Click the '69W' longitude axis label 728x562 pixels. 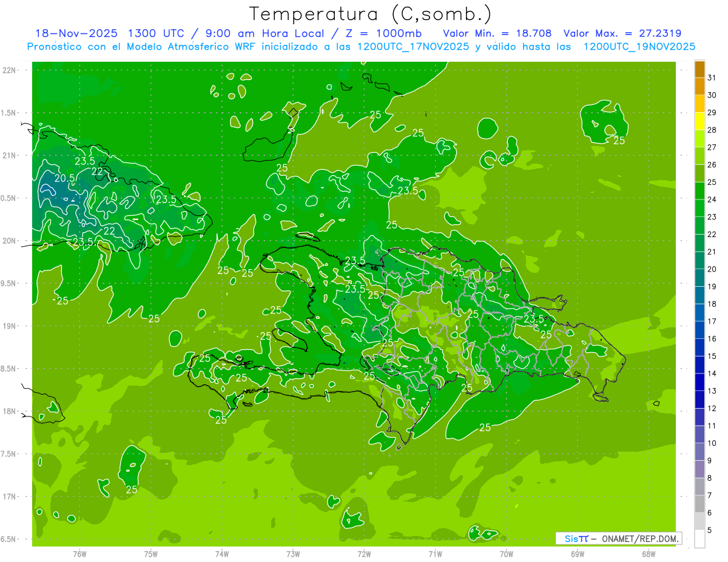pos(578,554)
